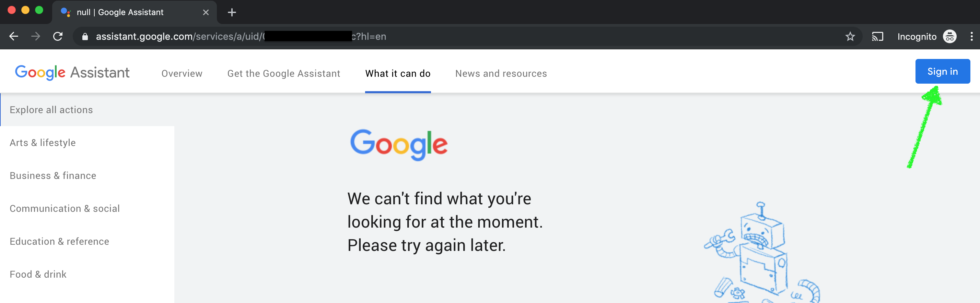Close the Google Assistant tab

206,13
